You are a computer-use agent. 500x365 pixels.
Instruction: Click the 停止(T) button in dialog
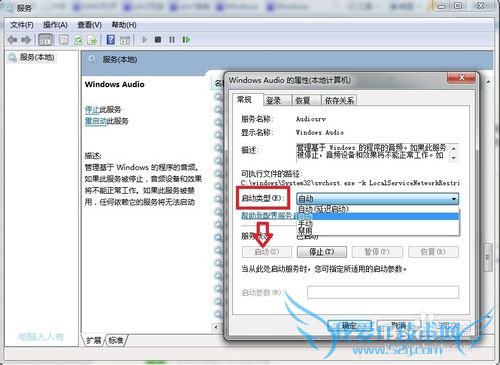click(322, 252)
